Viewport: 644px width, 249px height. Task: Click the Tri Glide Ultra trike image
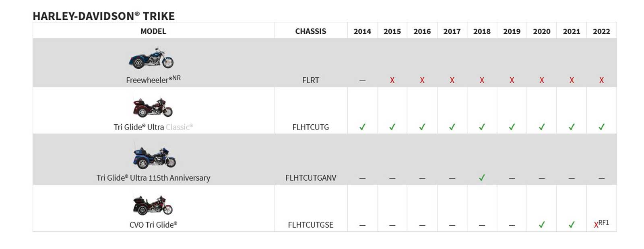click(153, 107)
